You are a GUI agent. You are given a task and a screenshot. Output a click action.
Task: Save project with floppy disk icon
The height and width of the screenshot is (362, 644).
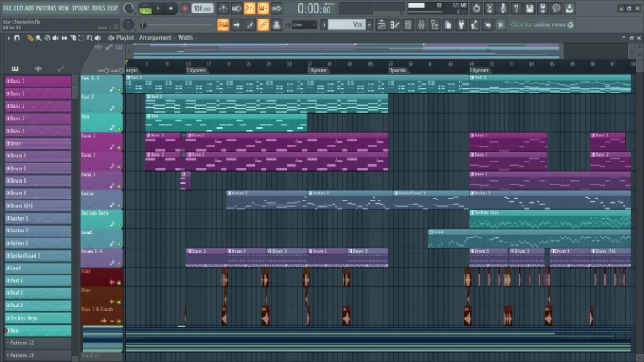[529, 8]
